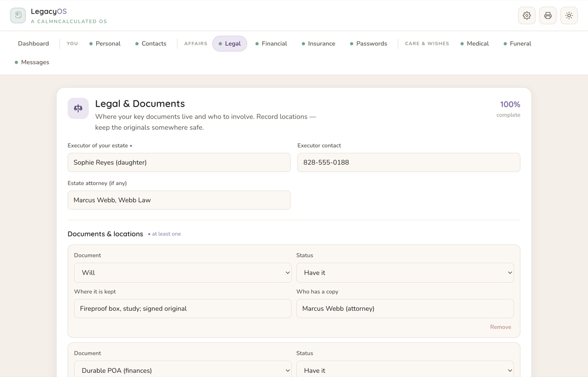Image resolution: width=588 pixels, height=377 pixels.
Task: Click the 100% complete indicator
Action: pyautogui.click(x=508, y=109)
